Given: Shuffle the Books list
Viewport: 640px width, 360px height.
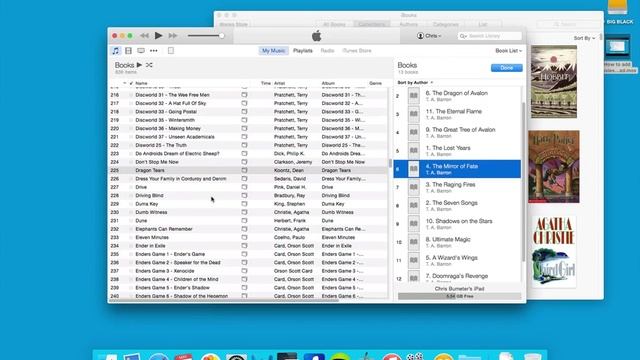Looking at the screenshot, I should click(x=149, y=65).
